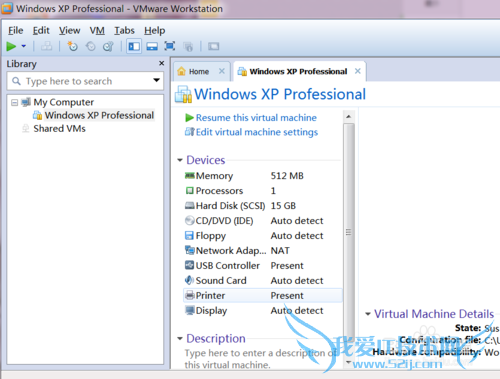Image resolution: width=500 pixels, height=379 pixels.
Task: Open the View menu
Action: pos(69,30)
